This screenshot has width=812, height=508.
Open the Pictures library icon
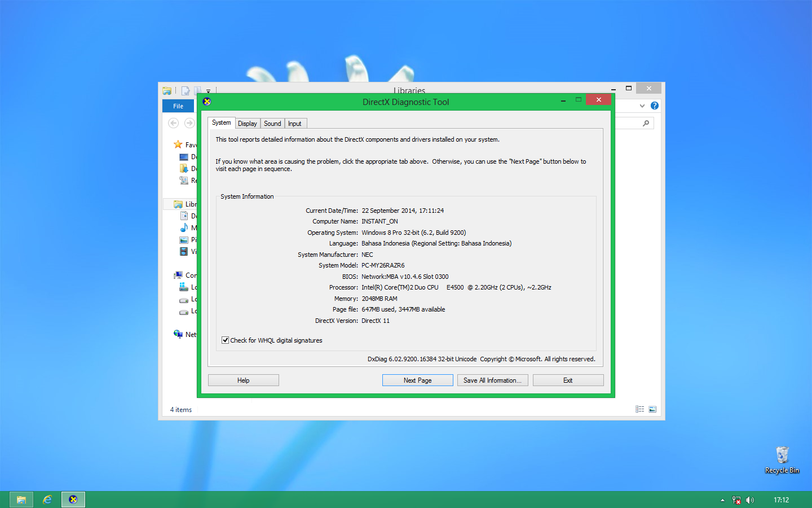click(184, 240)
